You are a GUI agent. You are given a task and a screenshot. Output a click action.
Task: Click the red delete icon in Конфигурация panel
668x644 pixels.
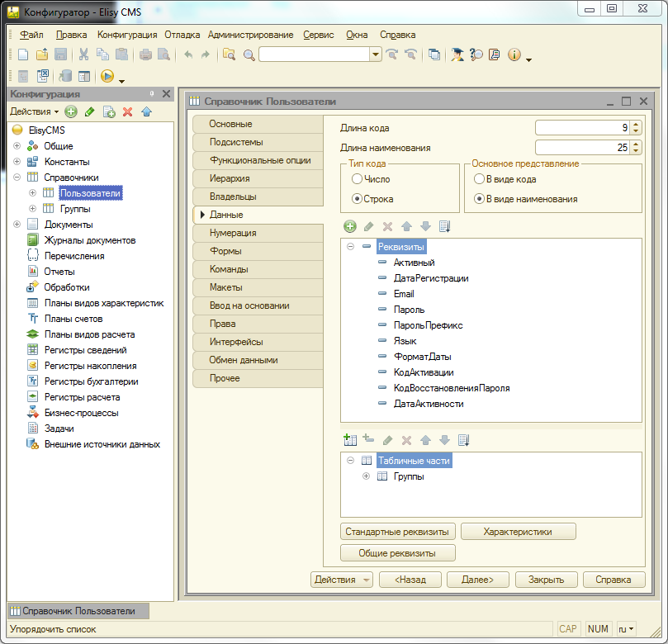(127, 111)
